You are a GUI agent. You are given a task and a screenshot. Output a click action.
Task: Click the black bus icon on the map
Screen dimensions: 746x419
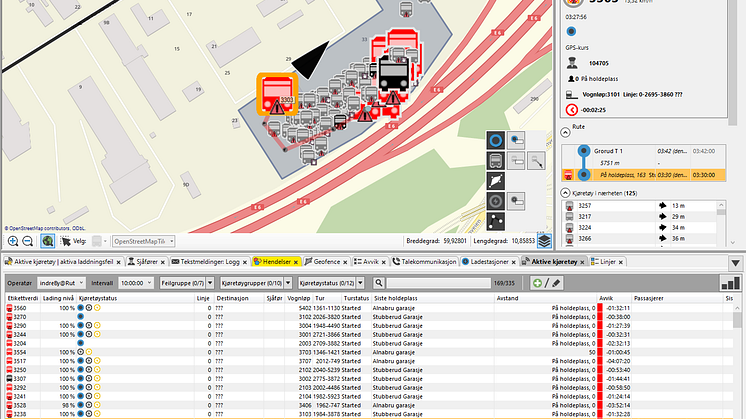click(x=393, y=72)
